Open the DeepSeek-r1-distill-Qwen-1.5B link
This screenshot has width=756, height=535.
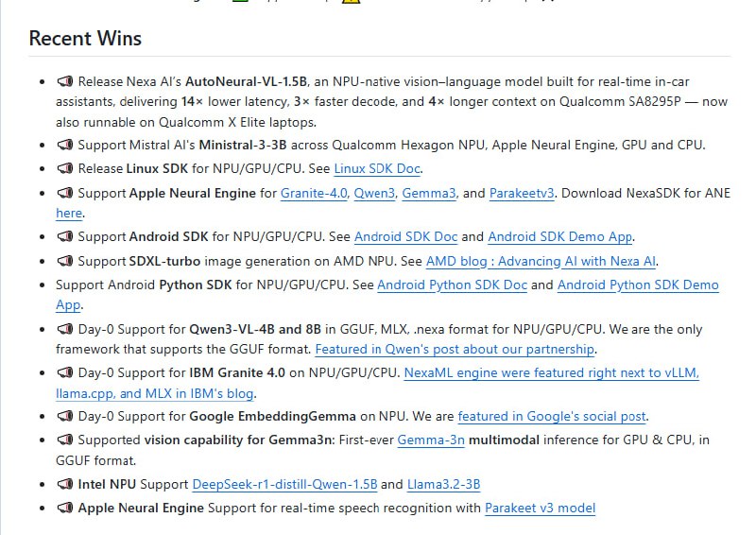[284, 484]
